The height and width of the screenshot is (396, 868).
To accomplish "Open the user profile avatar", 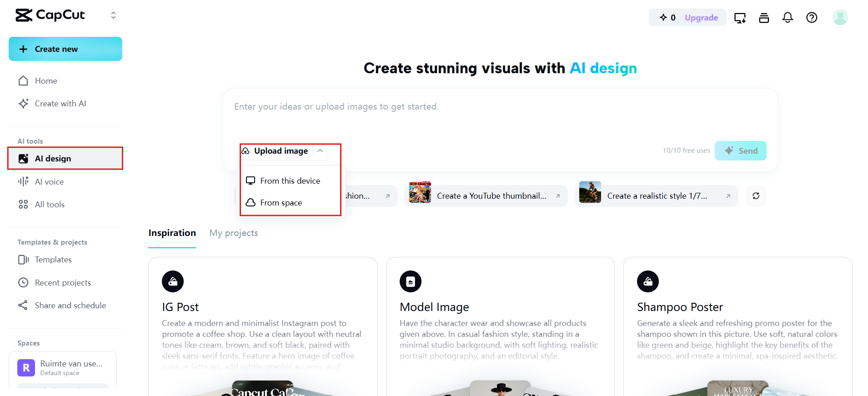I will click(840, 18).
